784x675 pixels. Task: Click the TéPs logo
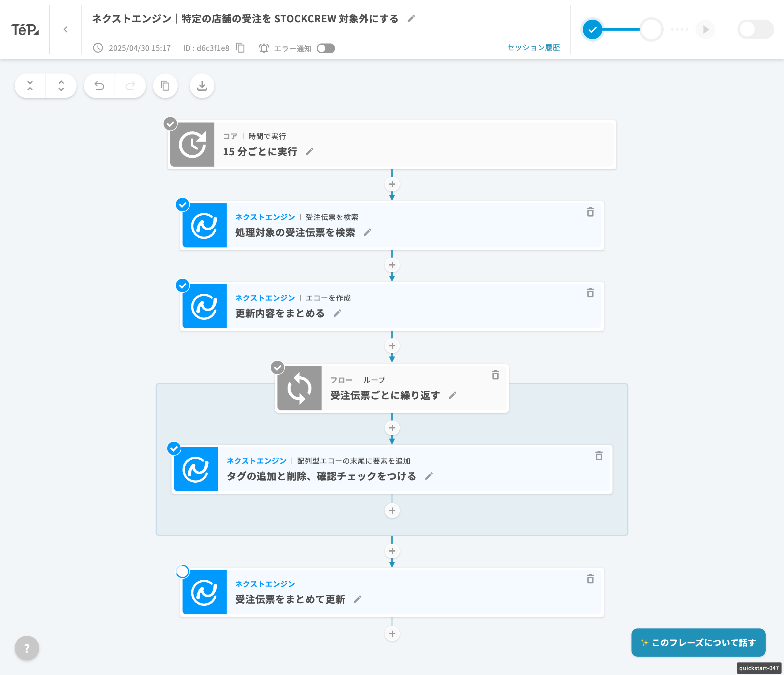tap(24, 29)
